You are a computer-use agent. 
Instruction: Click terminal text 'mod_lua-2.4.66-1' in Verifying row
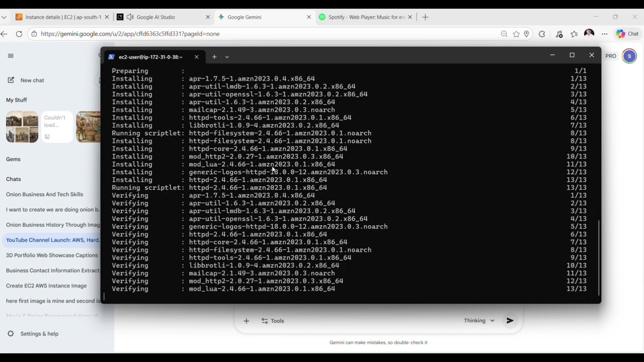tap(221, 289)
